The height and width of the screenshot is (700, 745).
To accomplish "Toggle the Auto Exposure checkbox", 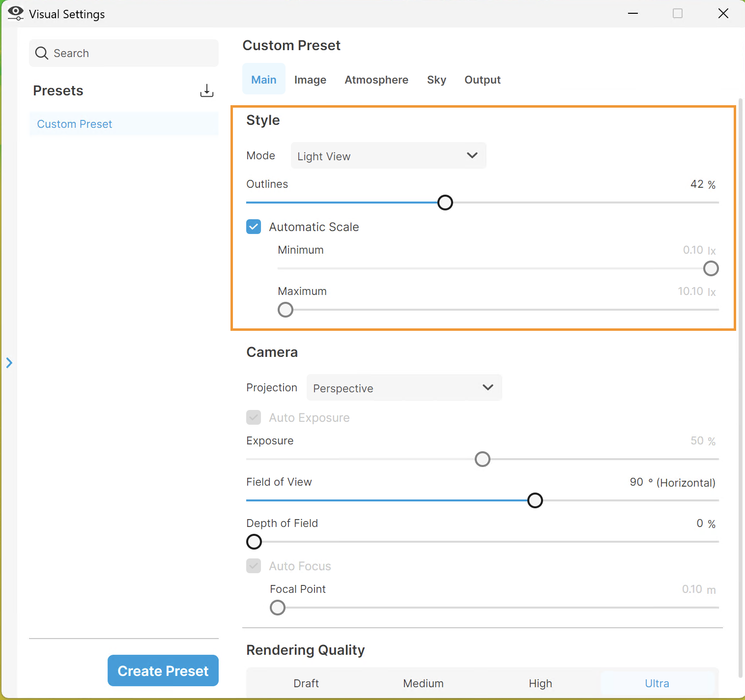I will coord(254,417).
